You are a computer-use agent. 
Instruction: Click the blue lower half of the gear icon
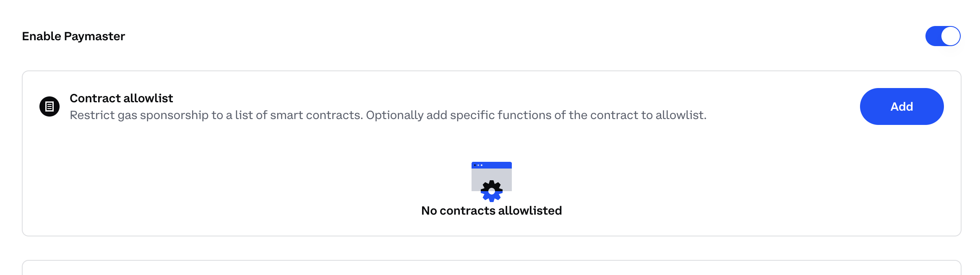(492, 197)
